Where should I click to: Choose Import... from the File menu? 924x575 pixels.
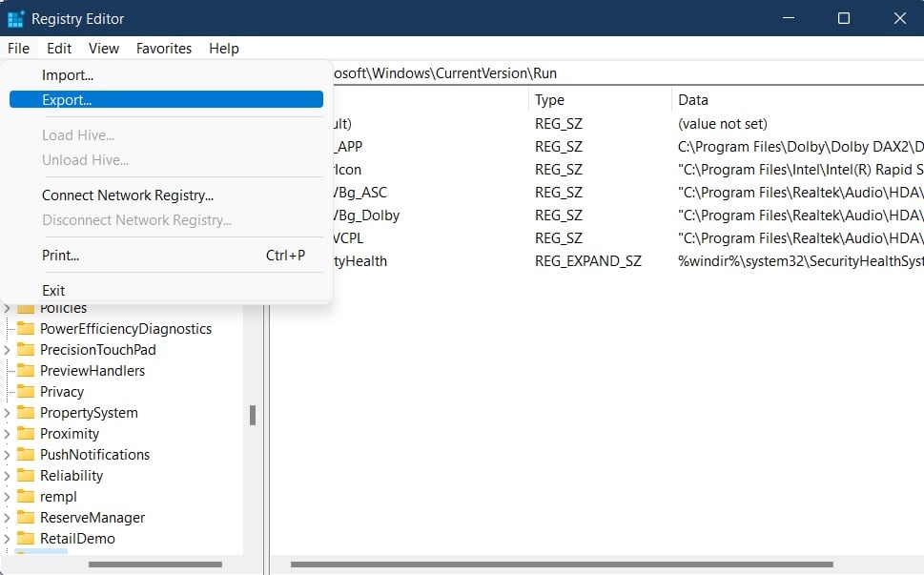point(166,74)
